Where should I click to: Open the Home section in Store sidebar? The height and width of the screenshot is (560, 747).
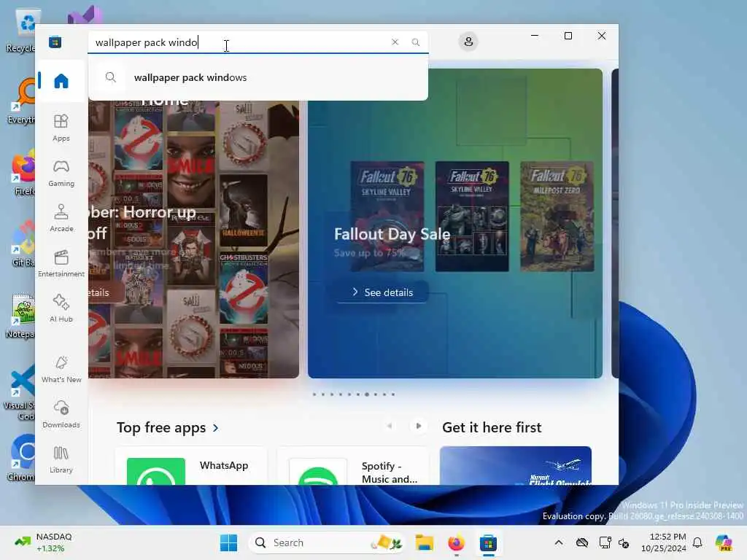click(x=61, y=80)
